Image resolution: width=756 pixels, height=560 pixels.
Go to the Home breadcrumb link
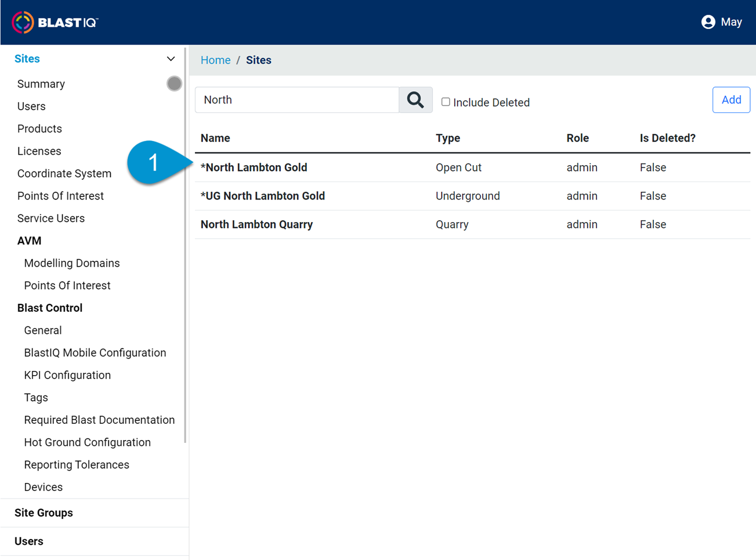(x=215, y=60)
